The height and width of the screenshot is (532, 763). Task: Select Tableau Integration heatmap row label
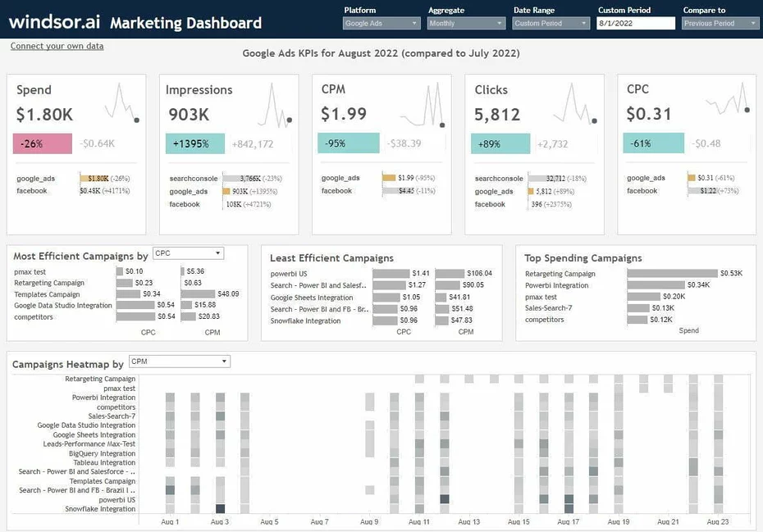pyautogui.click(x=105, y=462)
